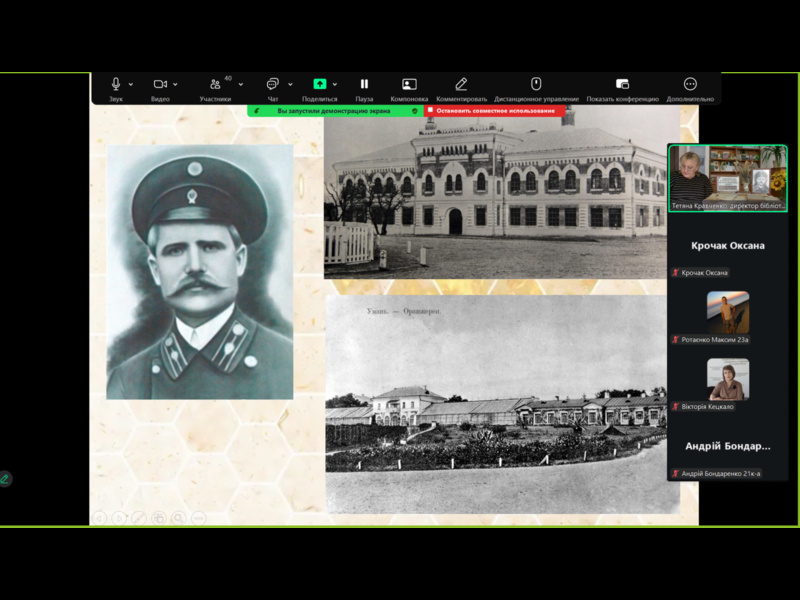Open the Дополнительно more options menu

[x=690, y=85]
